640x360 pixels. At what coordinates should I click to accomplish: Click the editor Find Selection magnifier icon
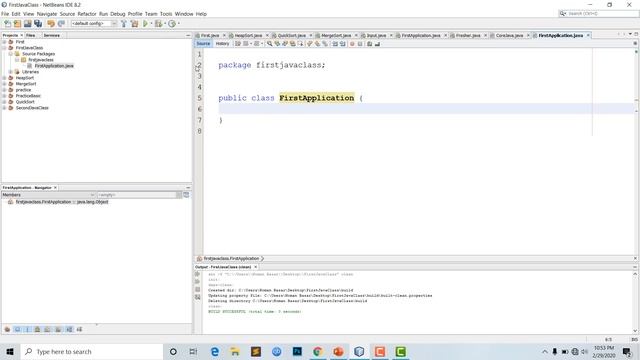269,44
